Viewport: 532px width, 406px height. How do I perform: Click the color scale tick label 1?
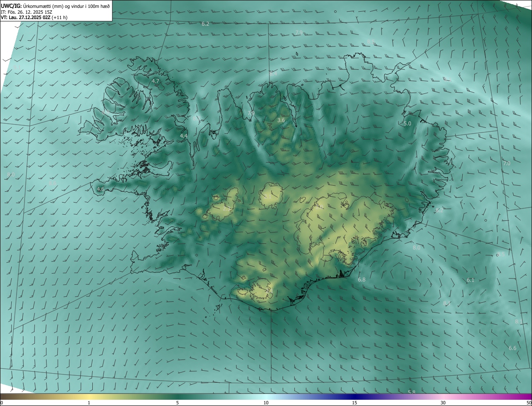point(89,403)
